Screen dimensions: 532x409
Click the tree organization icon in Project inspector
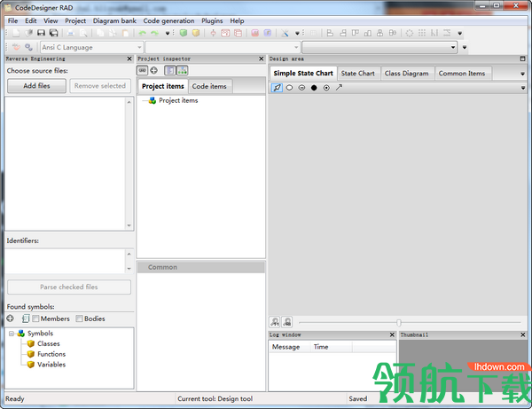click(x=182, y=70)
